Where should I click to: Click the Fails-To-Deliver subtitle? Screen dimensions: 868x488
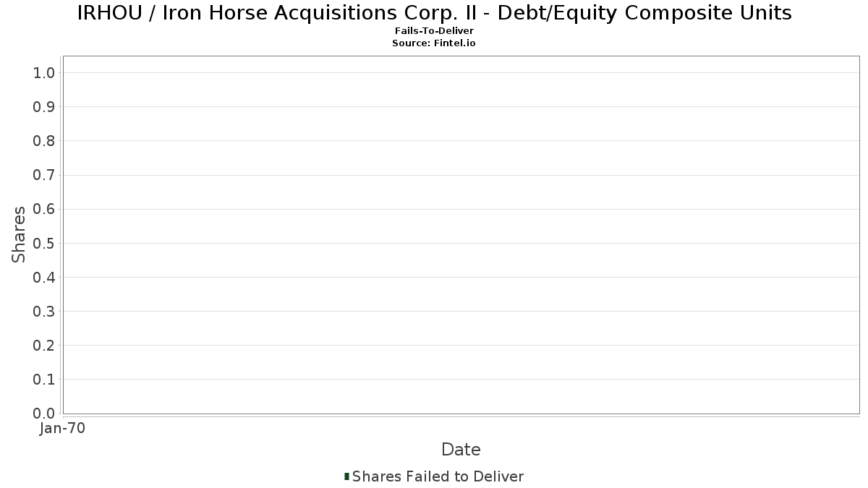434,31
